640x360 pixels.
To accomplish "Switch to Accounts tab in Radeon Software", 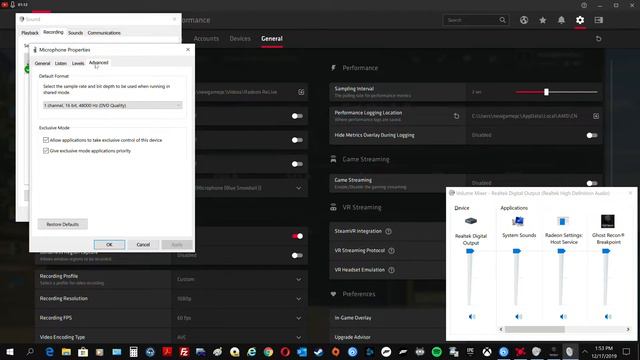I will (x=206, y=38).
